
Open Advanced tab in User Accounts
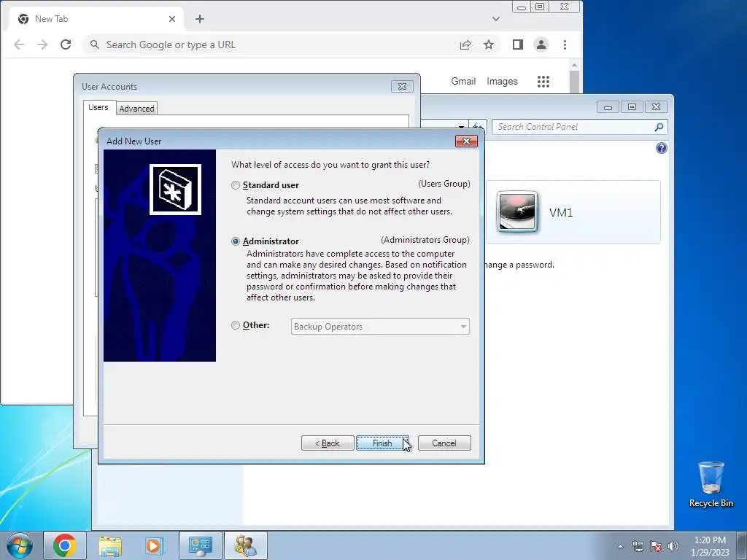[136, 109]
